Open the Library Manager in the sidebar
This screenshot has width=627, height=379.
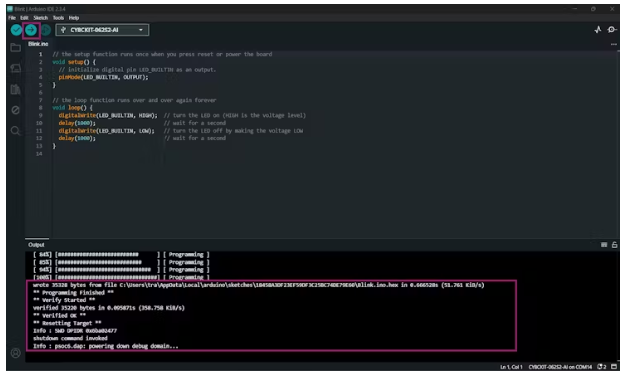[16, 89]
